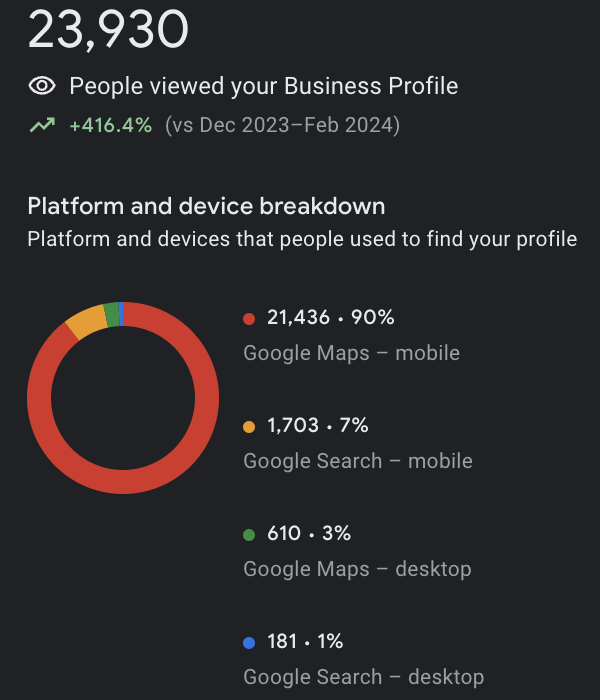Click the orange Google Search mobile legend dot

coord(249,427)
